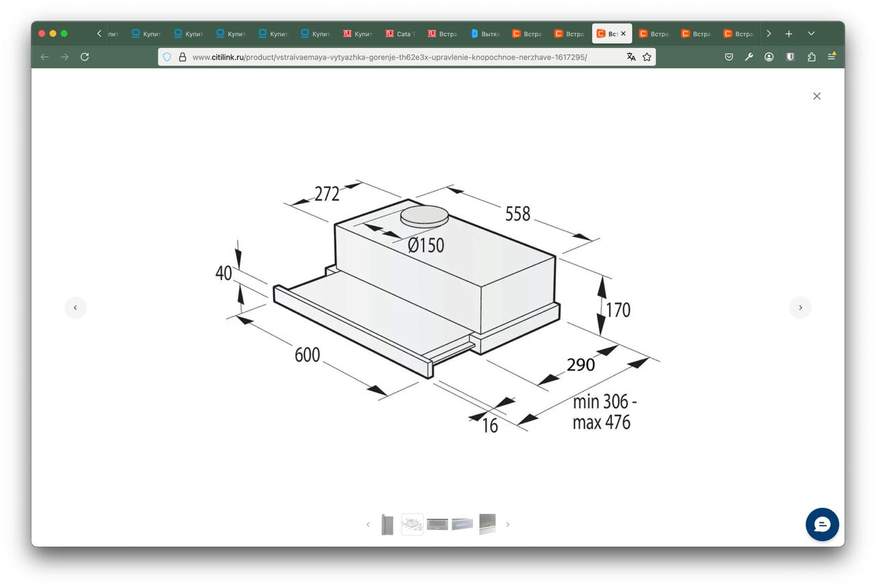Expand the list all tabs dropdown
Screen dimensions: 876x588
click(x=811, y=34)
